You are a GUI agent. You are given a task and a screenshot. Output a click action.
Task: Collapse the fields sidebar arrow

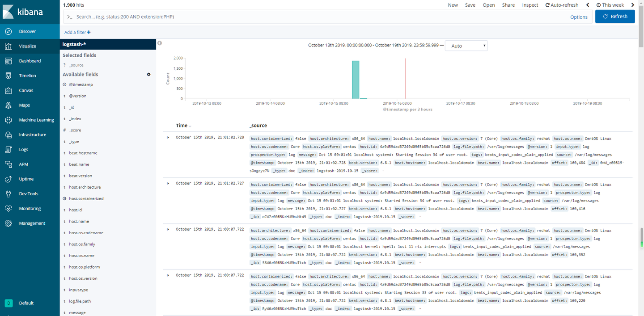[160, 43]
